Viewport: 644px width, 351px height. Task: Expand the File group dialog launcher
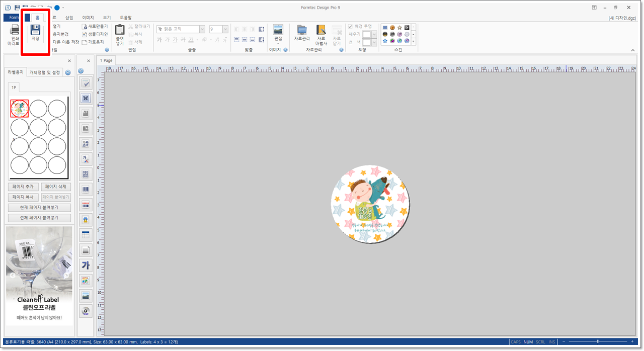coord(107,50)
